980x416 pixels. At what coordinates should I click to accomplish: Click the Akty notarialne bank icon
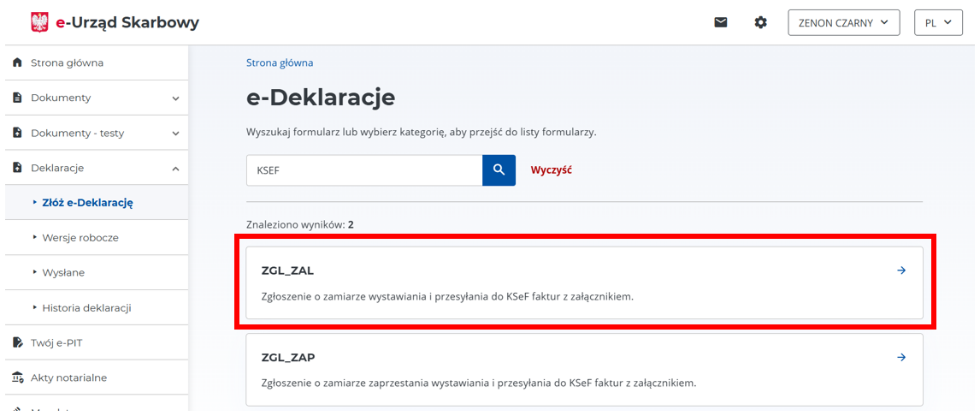pos(17,377)
